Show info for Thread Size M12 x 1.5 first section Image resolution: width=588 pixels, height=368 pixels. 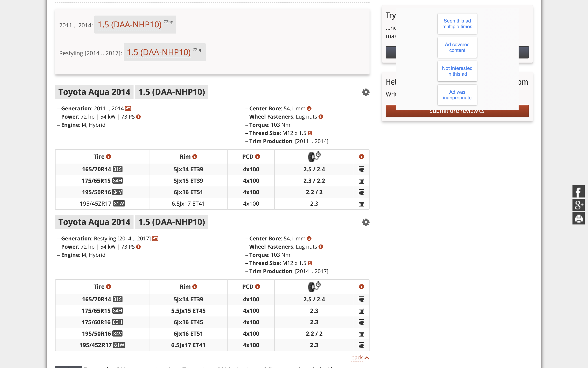(310, 133)
